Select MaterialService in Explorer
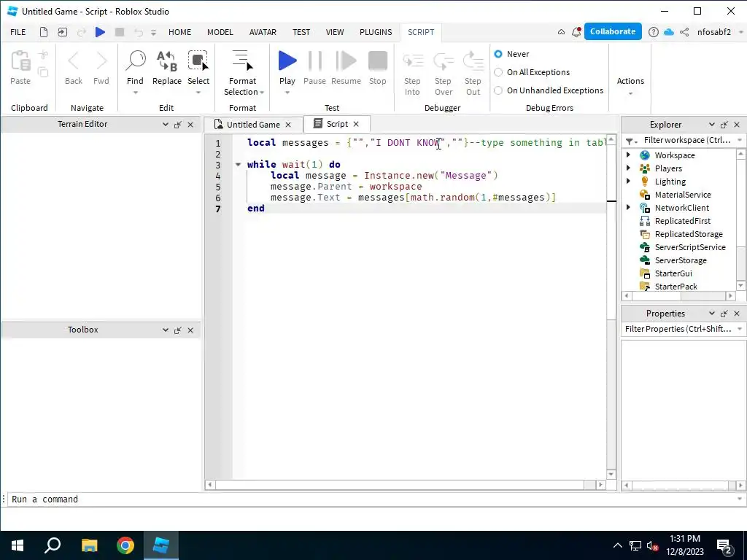 tap(682, 194)
